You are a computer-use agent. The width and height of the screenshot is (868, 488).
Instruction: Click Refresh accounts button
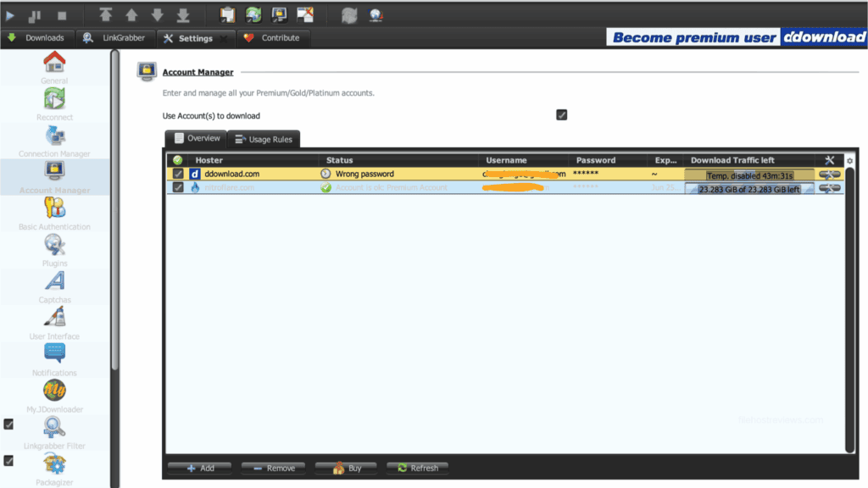click(x=417, y=468)
